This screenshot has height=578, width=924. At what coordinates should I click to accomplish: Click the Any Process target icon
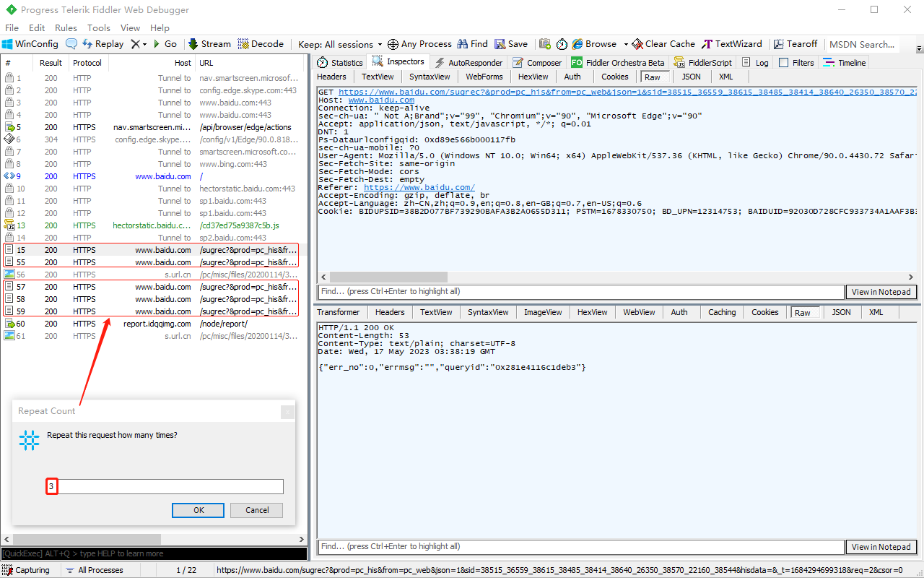pyautogui.click(x=393, y=44)
